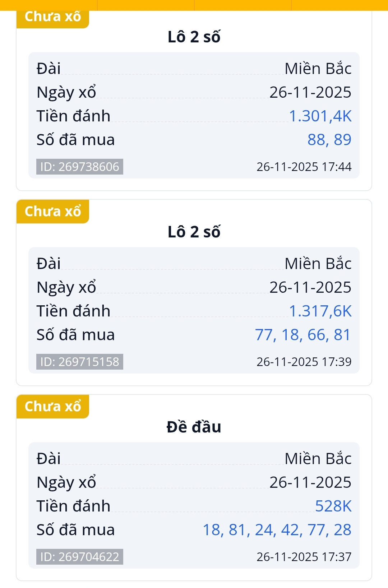388x588 pixels.
Task: Tap the ID: 269704622 label
Action: (x=80, y=557)
